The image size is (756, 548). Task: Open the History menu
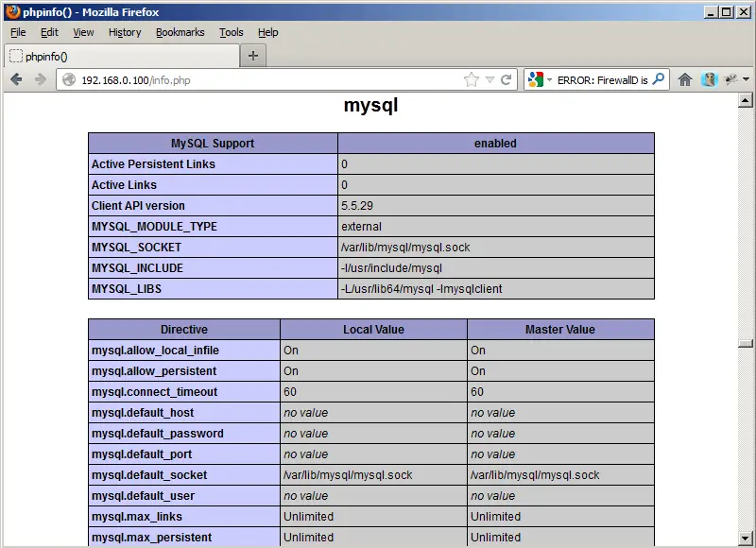125,32
